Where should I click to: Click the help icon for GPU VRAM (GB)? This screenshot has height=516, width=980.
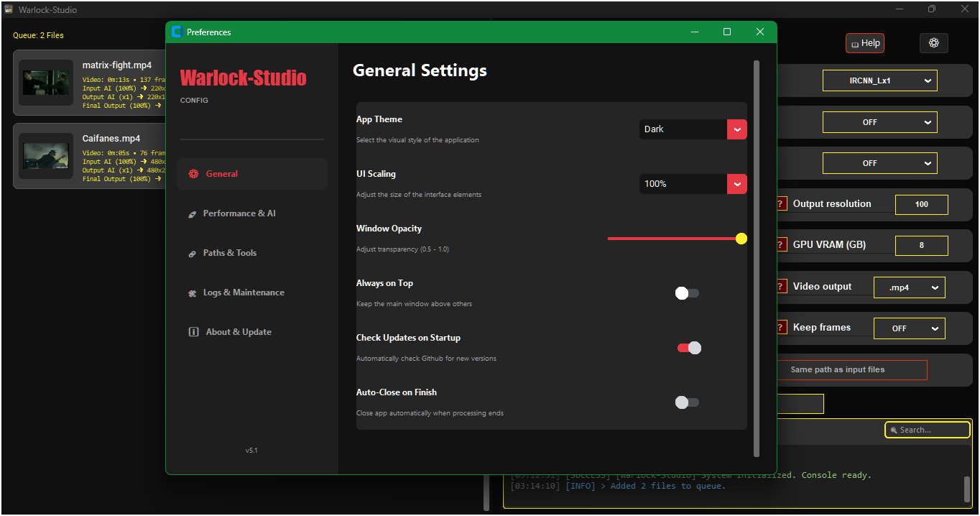(781, 245)
